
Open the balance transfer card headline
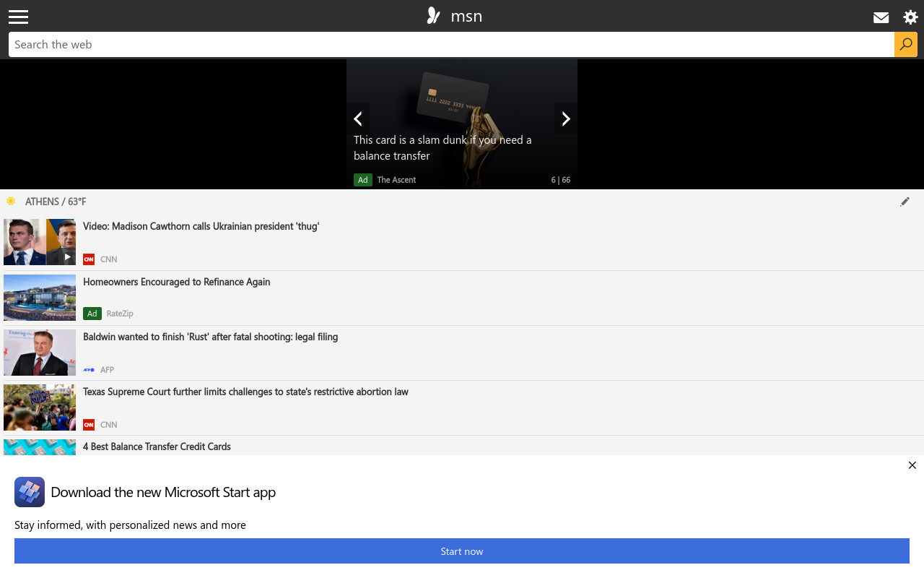(443, 147)
